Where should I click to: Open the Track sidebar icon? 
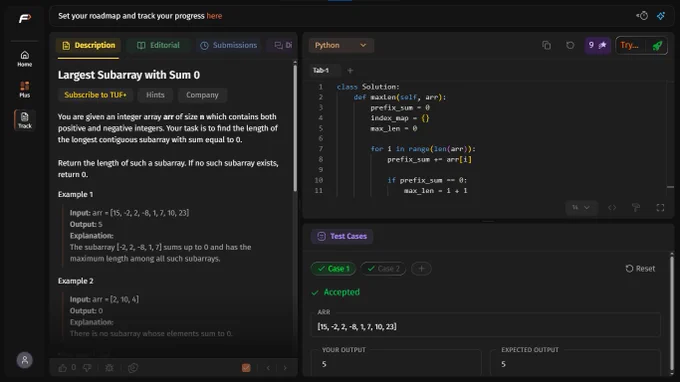pos(25,120)
